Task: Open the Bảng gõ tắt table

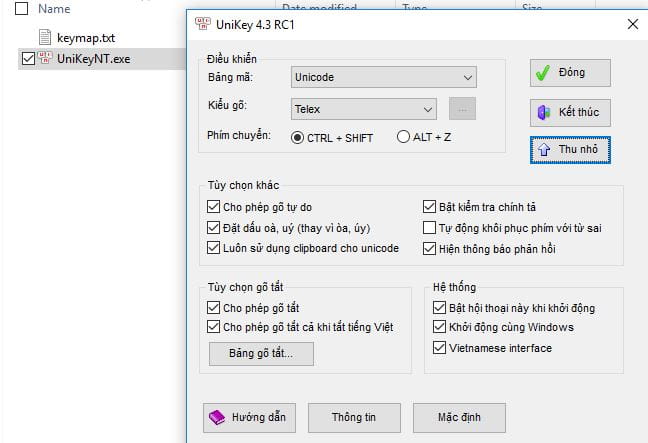Action: [261, 353]
